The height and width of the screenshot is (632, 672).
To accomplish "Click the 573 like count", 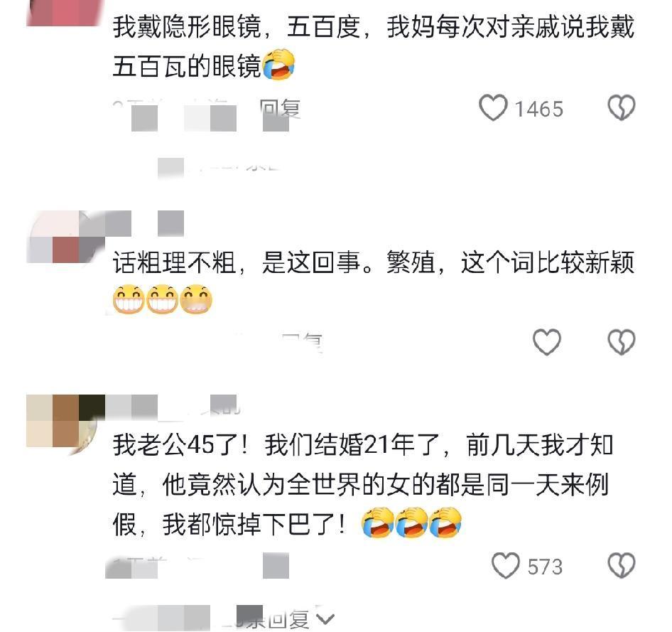I will tap(545, 567).
